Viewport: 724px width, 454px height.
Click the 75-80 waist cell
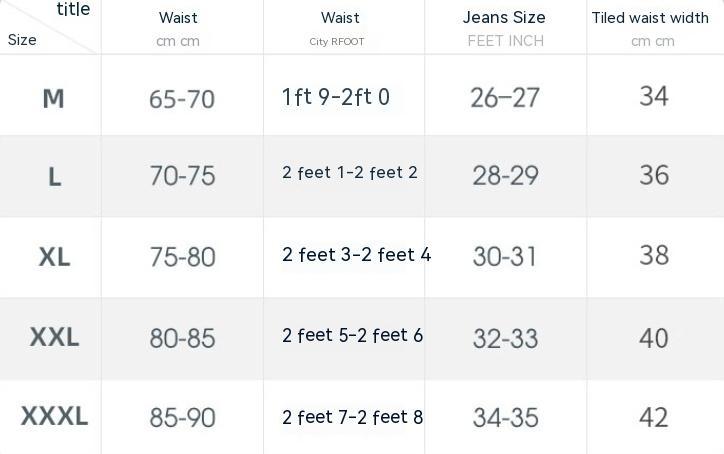tap(182, 257)
